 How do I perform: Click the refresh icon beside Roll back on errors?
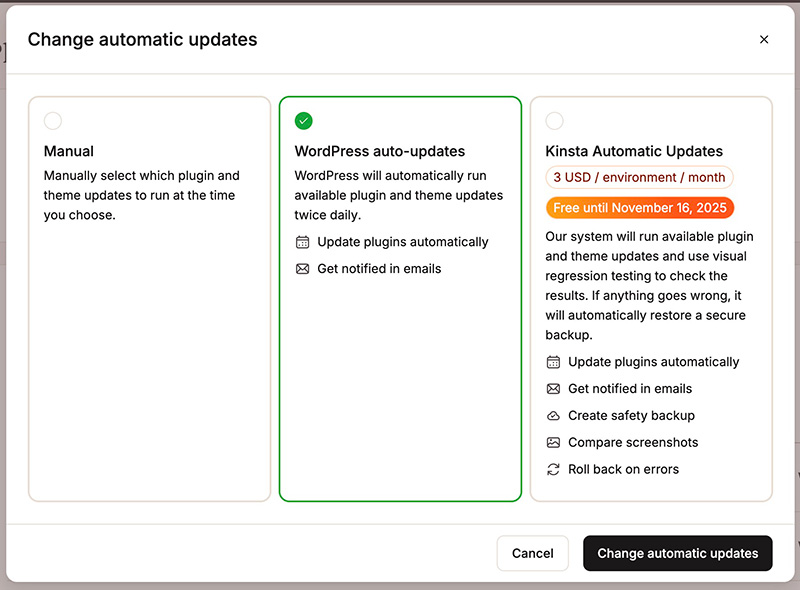pos(554,469)
